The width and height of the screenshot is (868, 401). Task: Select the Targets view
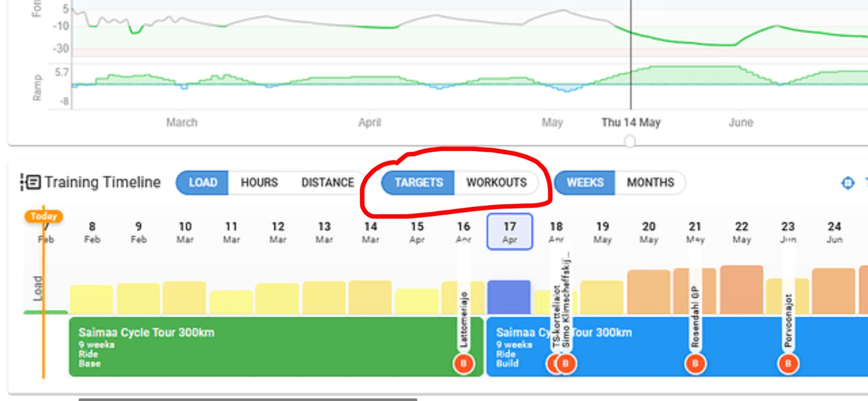(418, 183)
